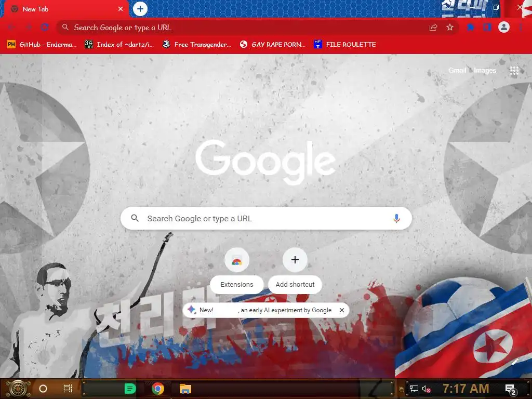532x399 pixels.
Task: Close the New Tab tab
Action: pos(121,9)
